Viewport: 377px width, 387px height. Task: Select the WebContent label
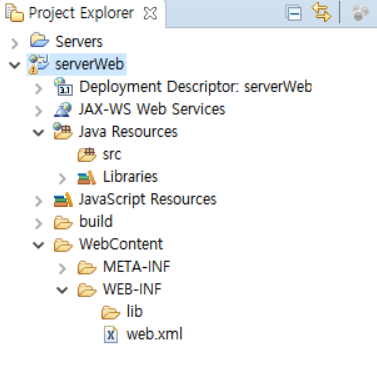(121, 244)
